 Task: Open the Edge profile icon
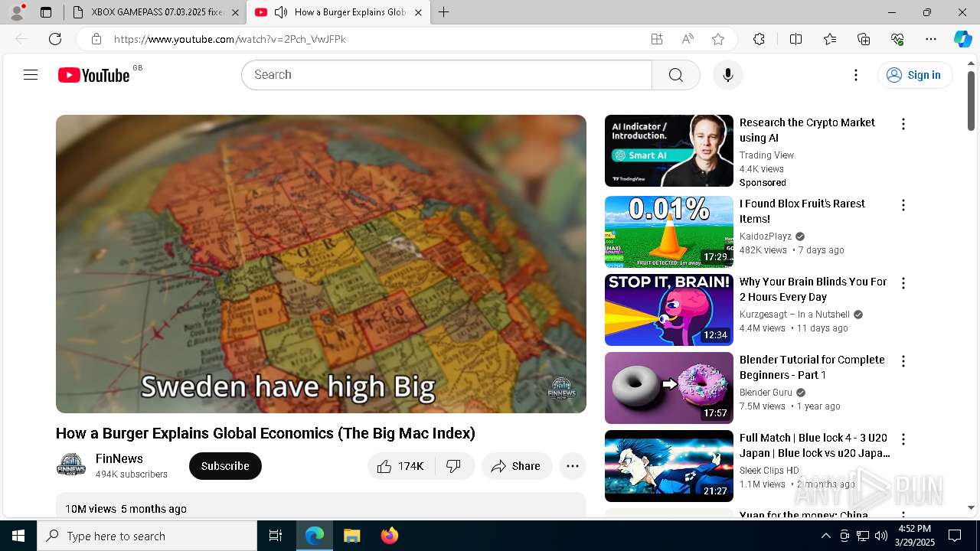[x=17, y=12]
